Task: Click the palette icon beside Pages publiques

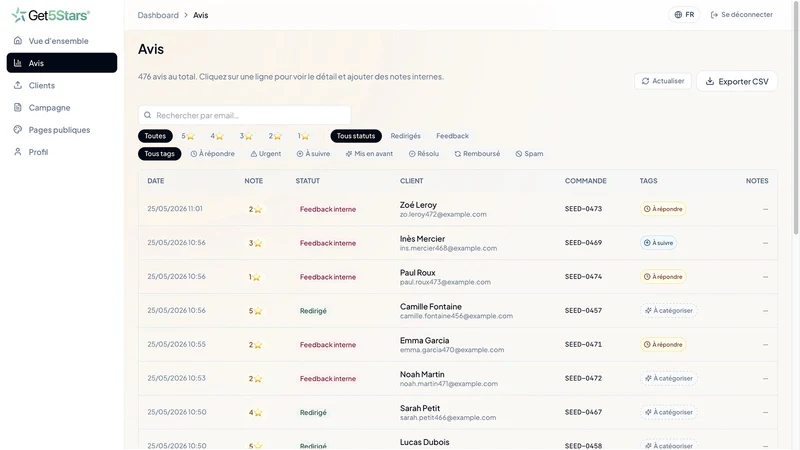Action: pyautogui.click(x=18, y=129)
